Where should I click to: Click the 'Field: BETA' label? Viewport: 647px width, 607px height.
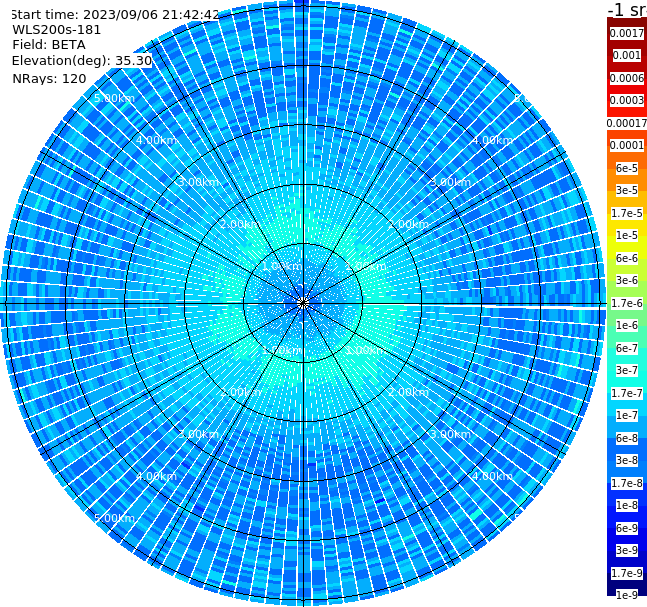[49, 45]
